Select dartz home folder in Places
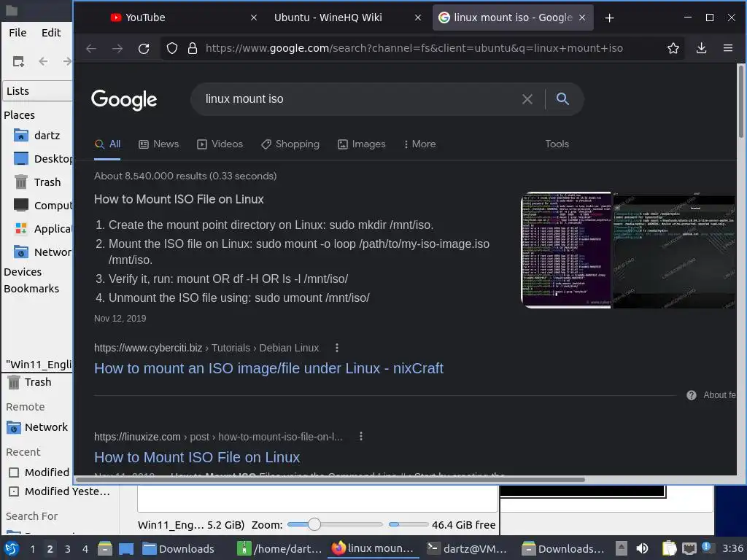Screen dimensions: 747x560 [37, 136]
